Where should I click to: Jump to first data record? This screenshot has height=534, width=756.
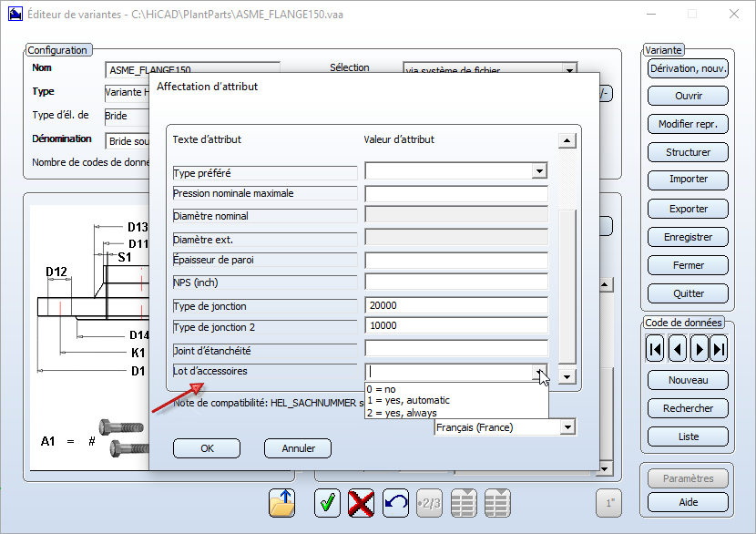(x=655, y=349)
